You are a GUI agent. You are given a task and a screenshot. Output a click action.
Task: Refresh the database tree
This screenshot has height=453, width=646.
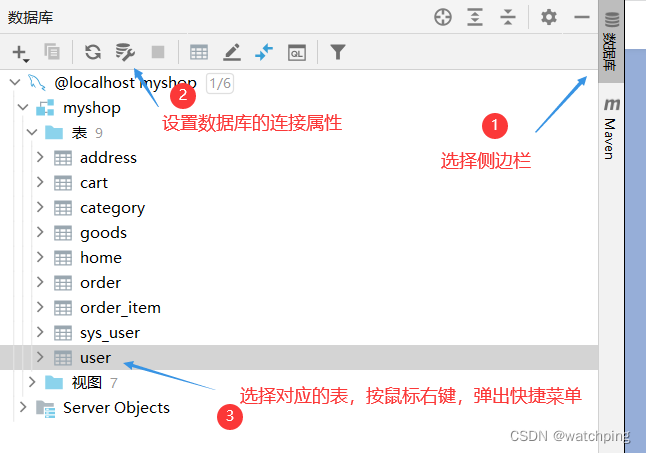point(93,52)
